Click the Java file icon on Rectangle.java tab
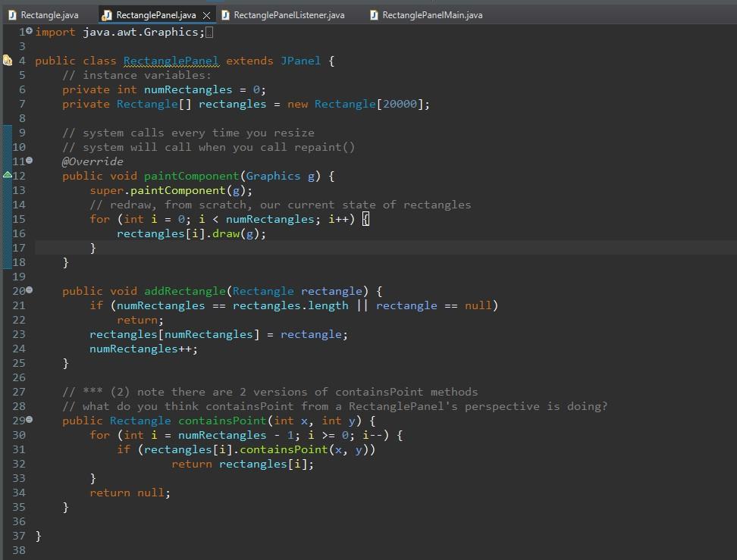 tap(11, 14)
